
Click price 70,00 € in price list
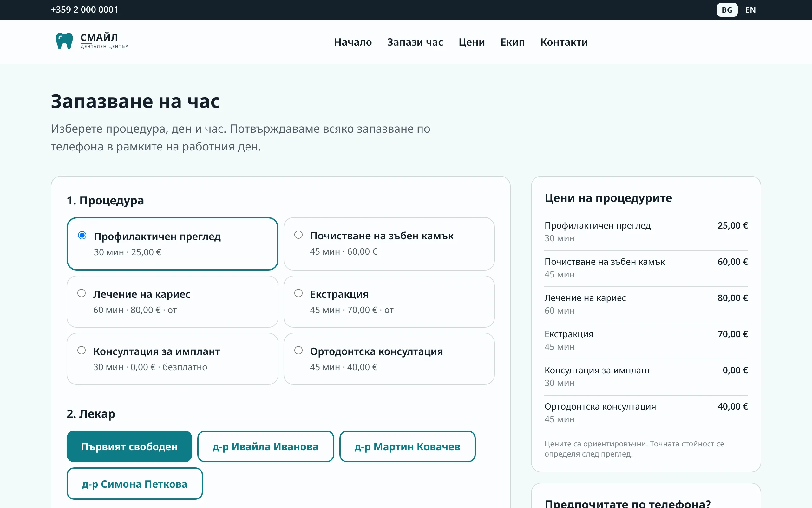[x=732, y=334]
